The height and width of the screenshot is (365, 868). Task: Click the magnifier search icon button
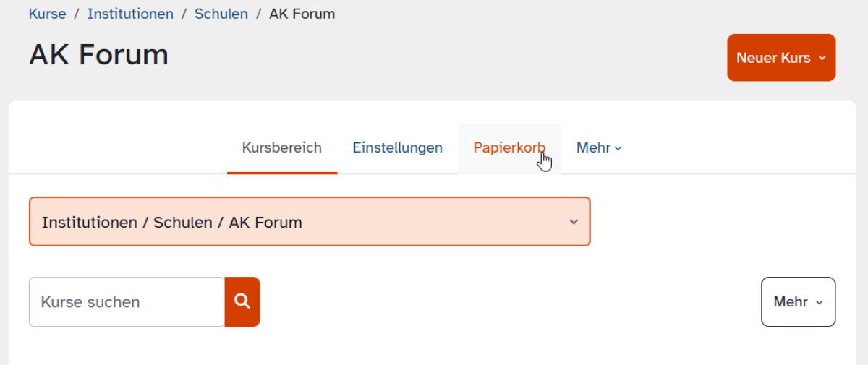[242, 301]
